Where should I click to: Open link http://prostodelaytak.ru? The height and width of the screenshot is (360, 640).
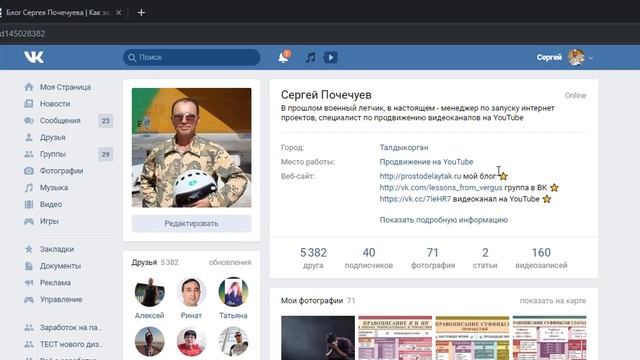[x=420, y=176]
